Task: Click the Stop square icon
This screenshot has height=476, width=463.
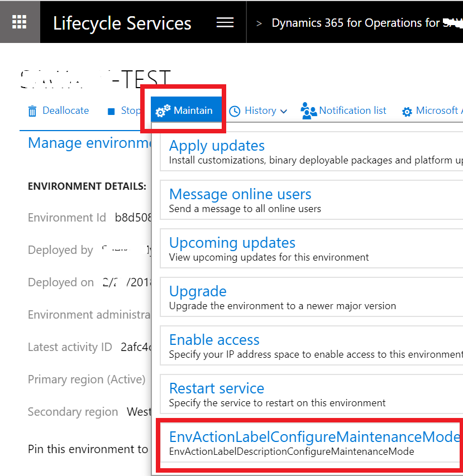Action: (112, 110)
